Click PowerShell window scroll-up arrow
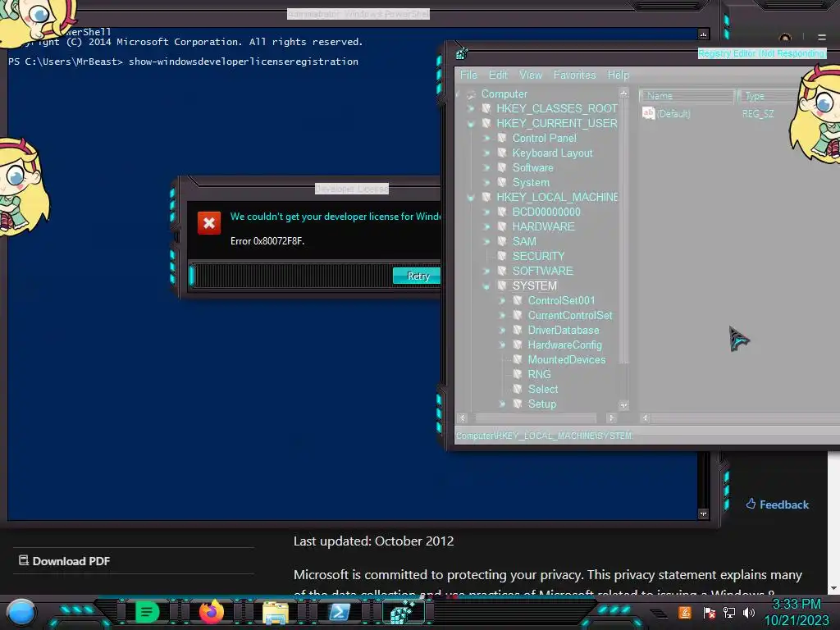The height and width of the screenshot is (630, 840). pyautogui.click(x=703, y=34)
